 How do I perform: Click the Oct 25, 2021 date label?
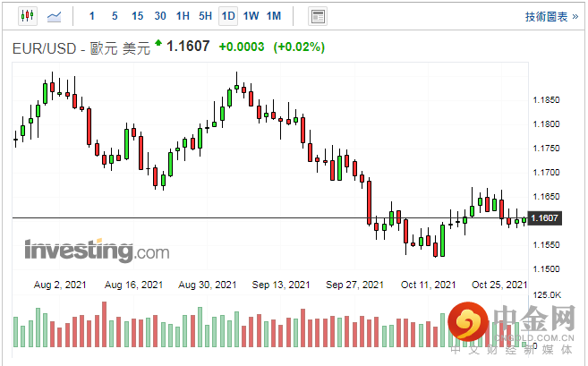[x=499, y=285]
